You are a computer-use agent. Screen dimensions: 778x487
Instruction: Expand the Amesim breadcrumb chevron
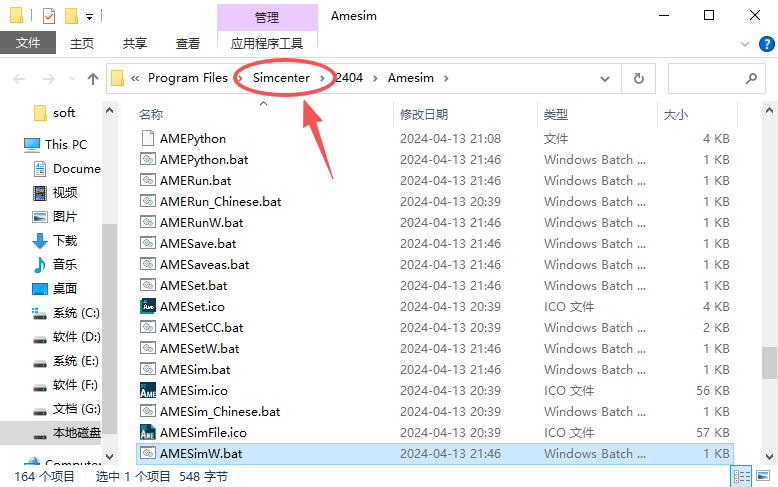coord(445,78)
